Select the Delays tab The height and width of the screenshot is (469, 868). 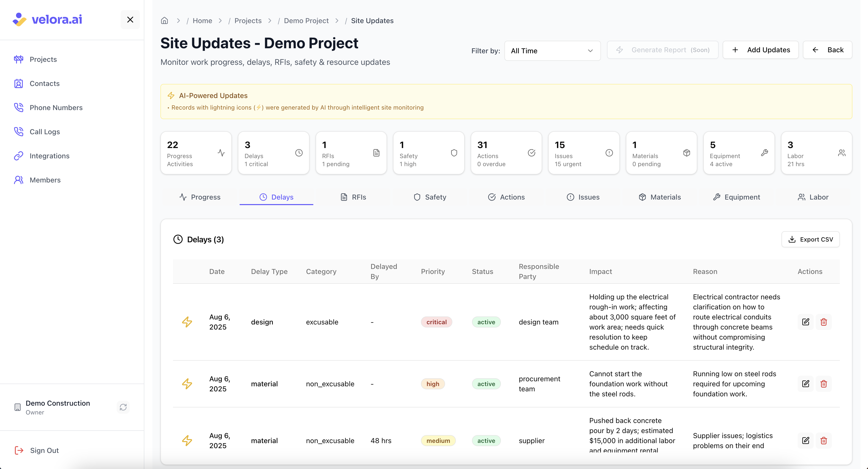point(276,197)
